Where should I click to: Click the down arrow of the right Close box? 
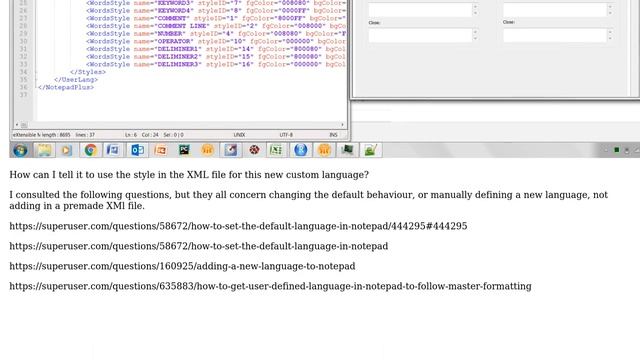(x=610, y=38)
